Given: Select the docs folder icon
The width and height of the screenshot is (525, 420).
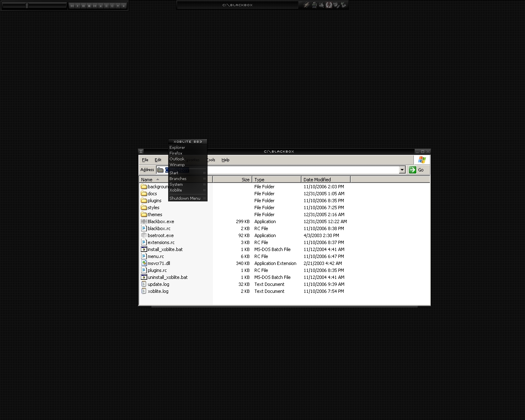Looking at the screenshot, I should 144,194.
